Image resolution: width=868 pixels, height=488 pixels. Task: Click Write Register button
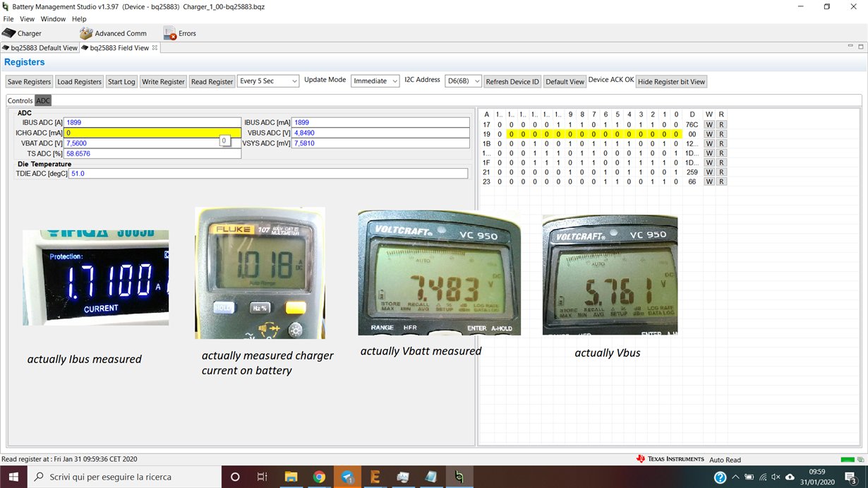[x=163, y=82]
